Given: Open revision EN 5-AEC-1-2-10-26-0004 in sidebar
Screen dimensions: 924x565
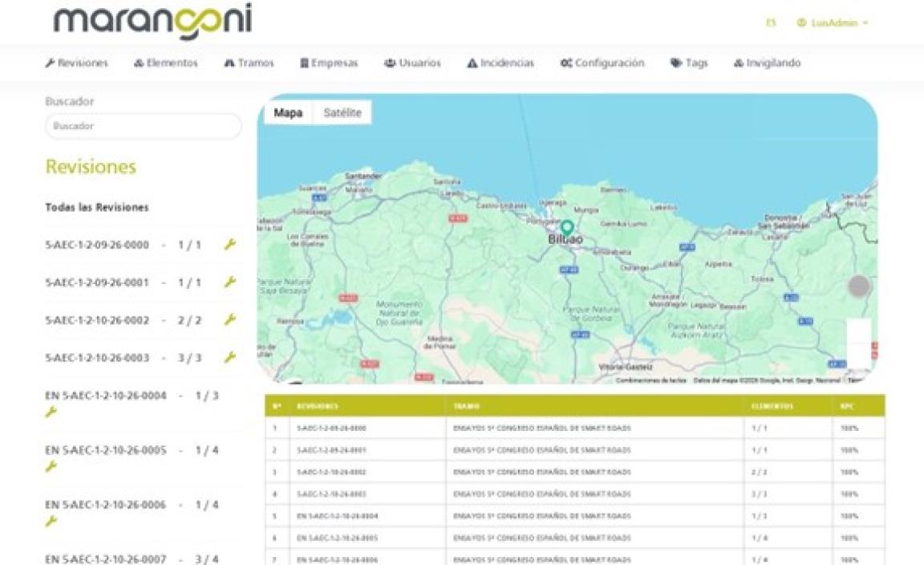Looking at the screenshot, I should [106, 395].
